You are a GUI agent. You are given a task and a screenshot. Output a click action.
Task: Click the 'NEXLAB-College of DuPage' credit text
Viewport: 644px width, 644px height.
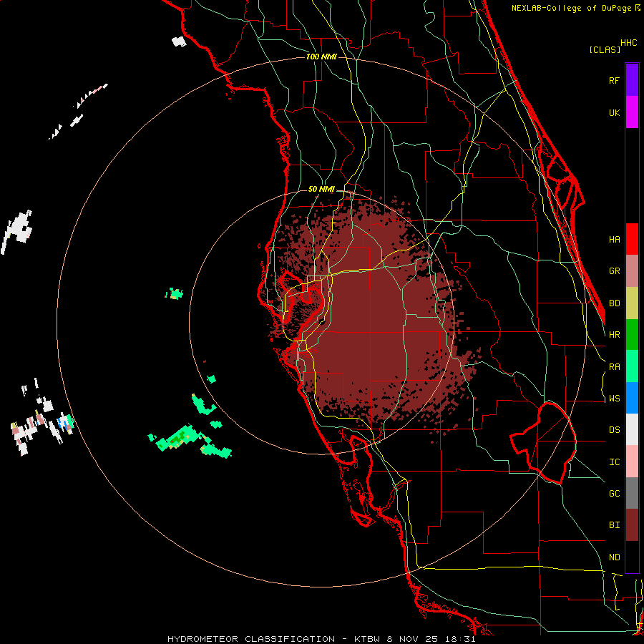572,8
